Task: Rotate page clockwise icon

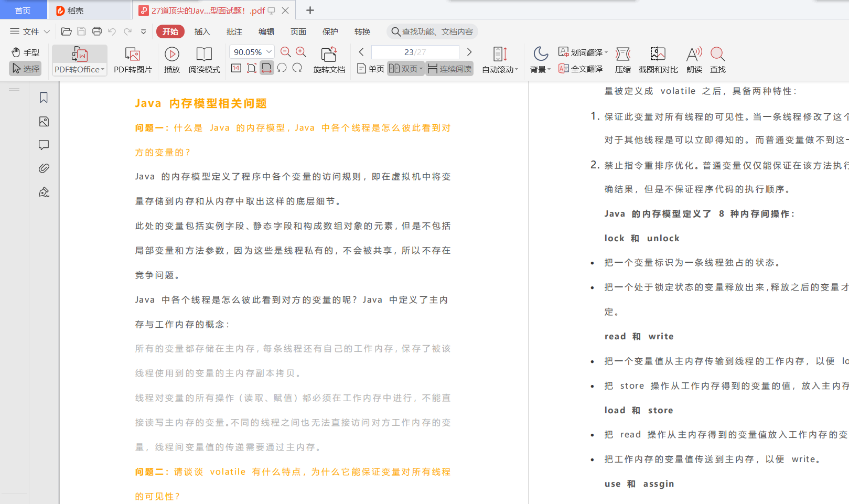Action: pos(297,68)
